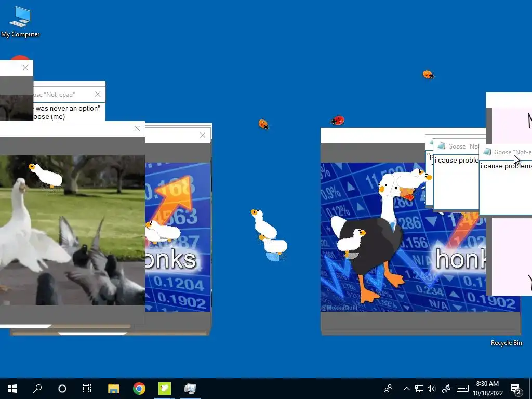Screen dimensions: 532x399
Task: Select the green goose app taskbar icon
Action: pyautogui.click(x=165, y=389)
